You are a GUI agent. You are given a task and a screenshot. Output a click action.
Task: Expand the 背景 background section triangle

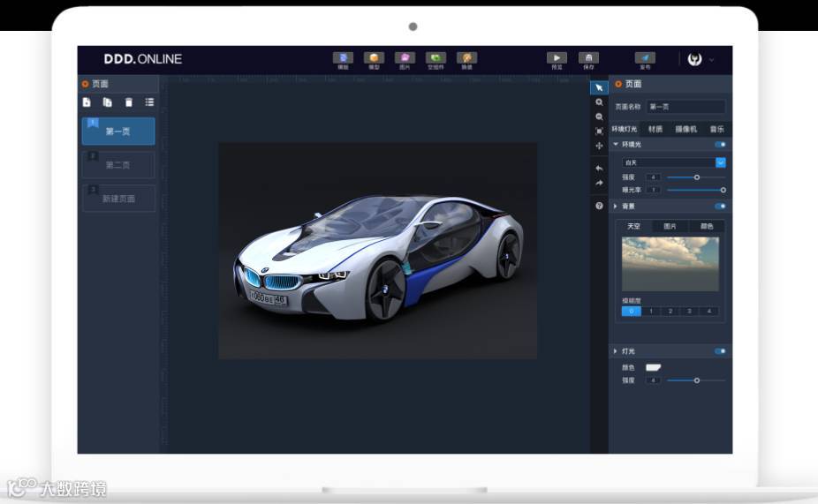pos(616,207)
